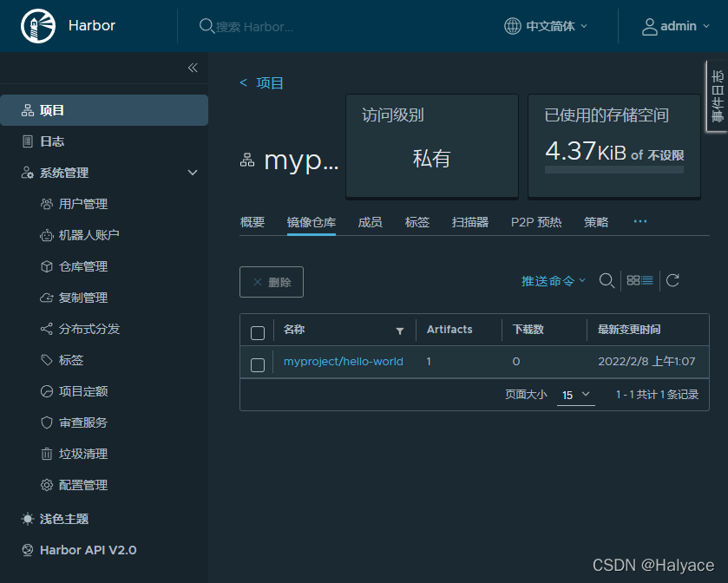Open the 标签 tab in project

[x=416, y=222]
